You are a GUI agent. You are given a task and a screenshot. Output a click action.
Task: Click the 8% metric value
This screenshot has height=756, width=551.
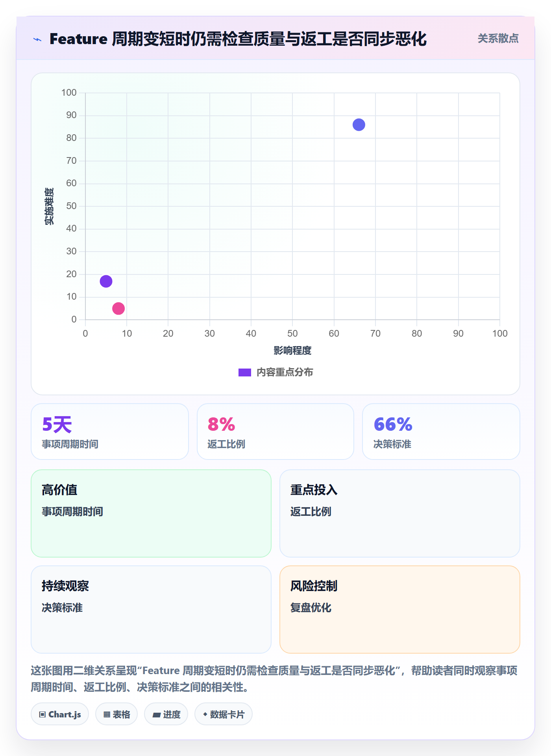click(x=221, y=424)
